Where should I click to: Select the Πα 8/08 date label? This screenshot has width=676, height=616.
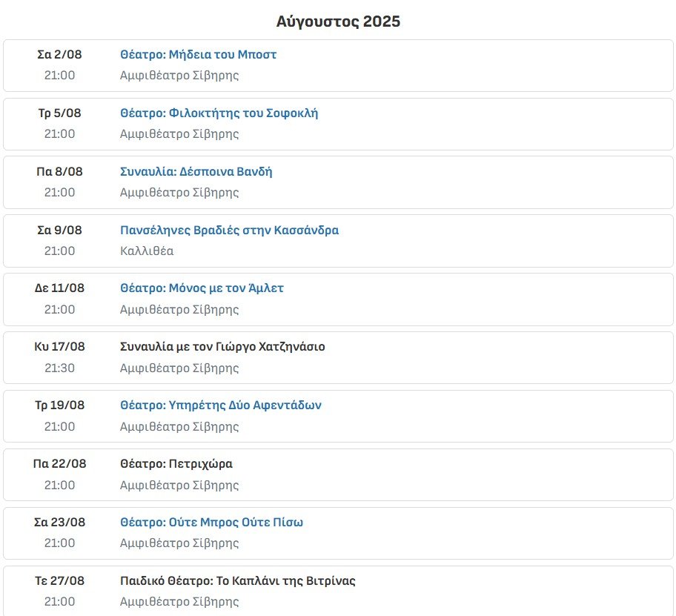[59, 172]
